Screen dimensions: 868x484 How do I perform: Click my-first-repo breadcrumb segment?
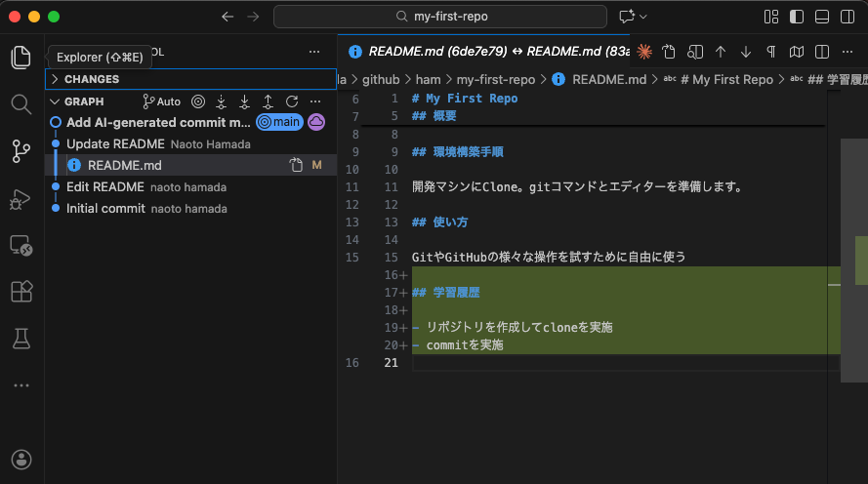point(495,80)
